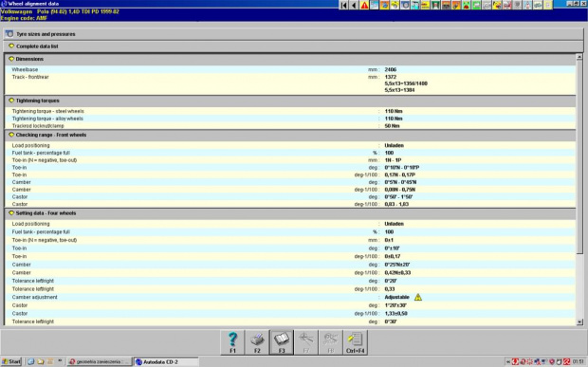Collapse Setting data - Four wheels section
This screenshot has height=367, width=588.
pos(290,213)
